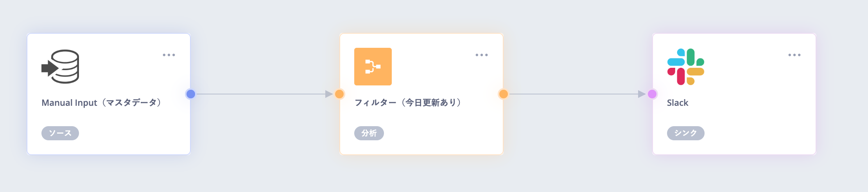Viewport: 868px width, 192px height.
Task: Click the orange input port of filter node
Action: pyautogui.click(x=339, y=94)
